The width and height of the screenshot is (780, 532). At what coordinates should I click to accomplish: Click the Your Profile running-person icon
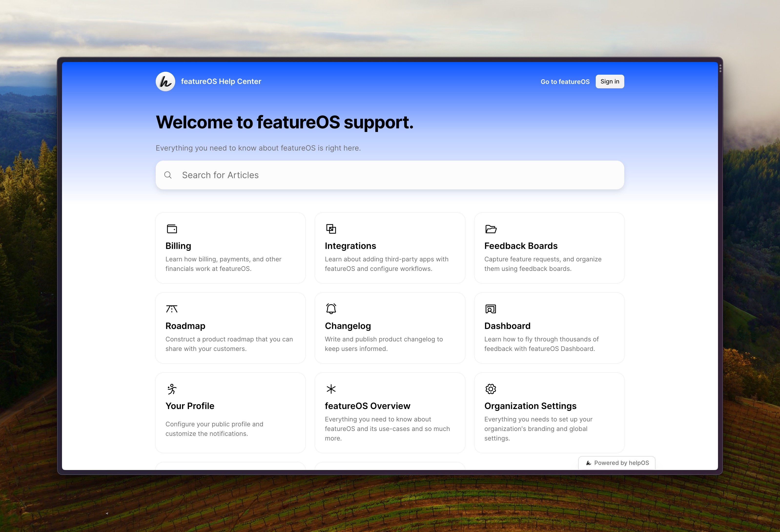tap(172, 389)
